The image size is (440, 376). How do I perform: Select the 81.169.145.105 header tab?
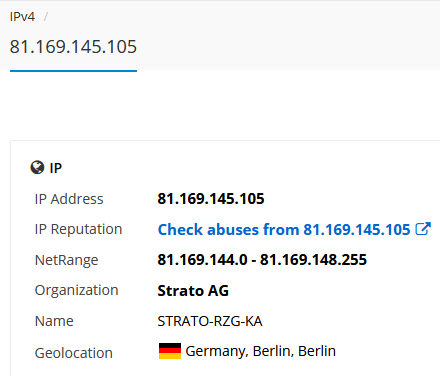point(73,47)
